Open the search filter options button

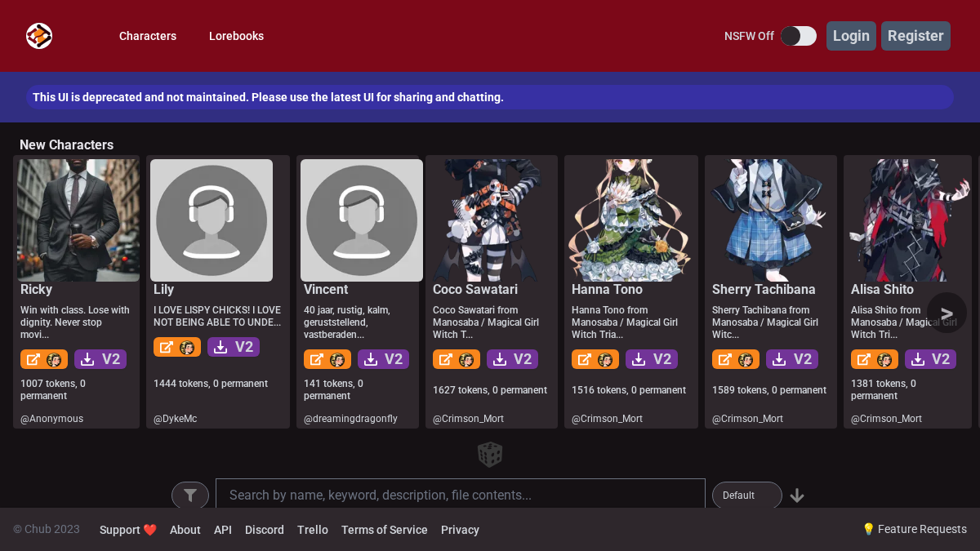tap(190, 495)
